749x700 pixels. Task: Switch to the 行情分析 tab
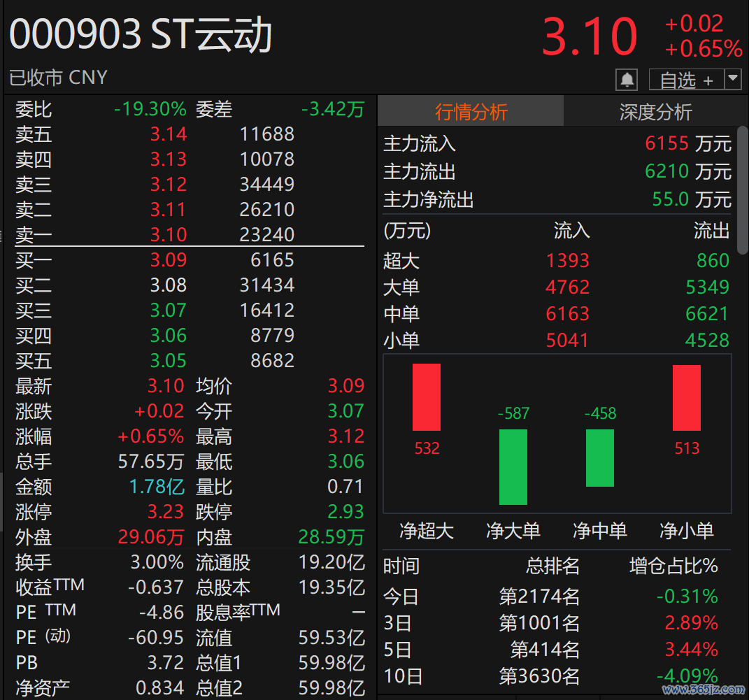[x=471, y=112]
